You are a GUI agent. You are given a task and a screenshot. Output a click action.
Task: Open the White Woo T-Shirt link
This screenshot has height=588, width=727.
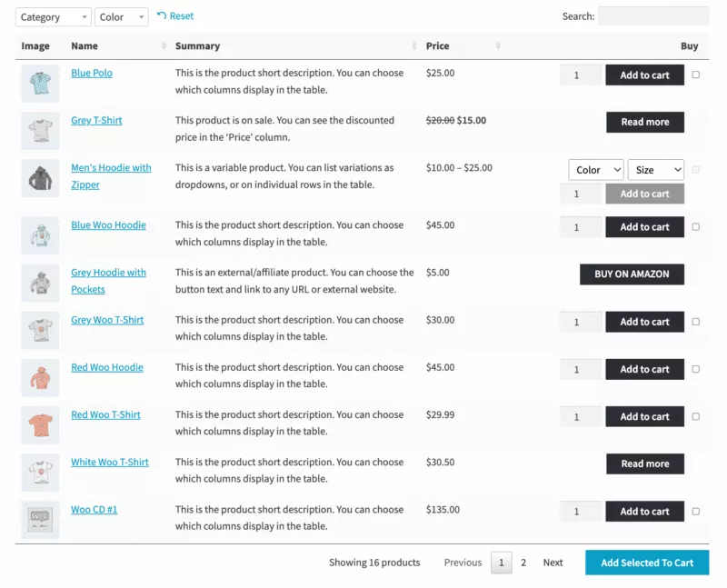click(110, 463)
